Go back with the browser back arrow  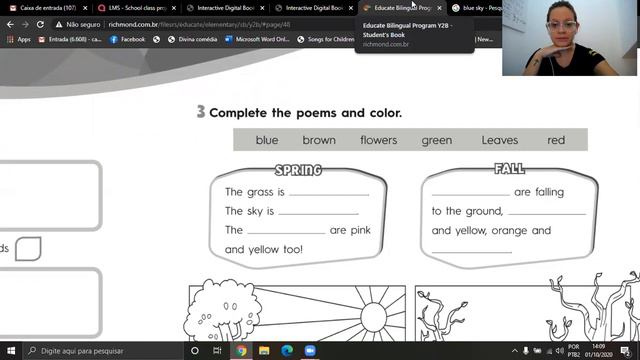tap(10, 24)
